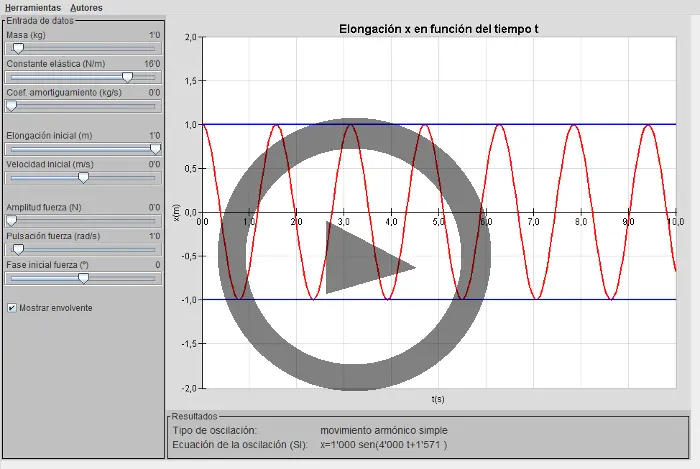The height and width of the screenshot is (469, 700).
Task: Open the Herramientas menu
Action: click(x=32, y=7)
